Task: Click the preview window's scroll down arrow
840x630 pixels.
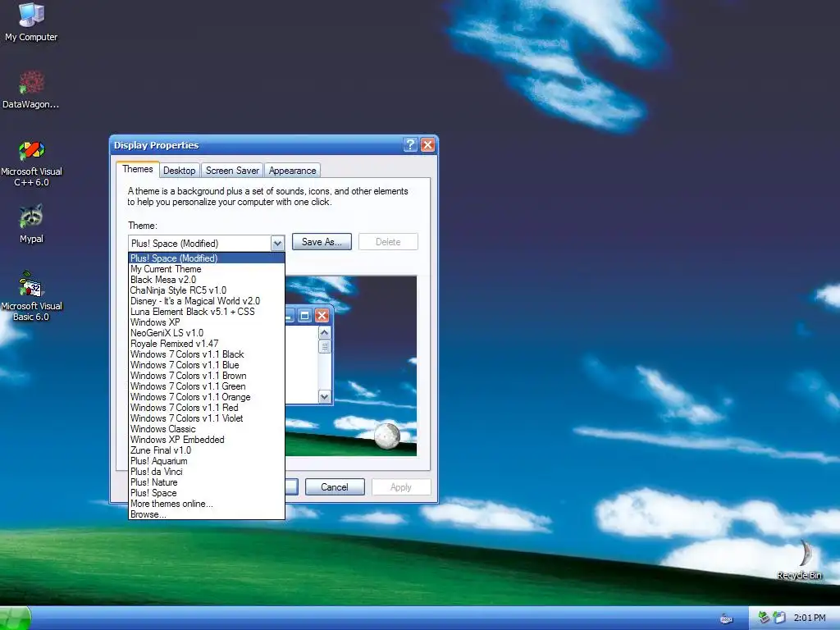Action: click(x=324, y=397)
